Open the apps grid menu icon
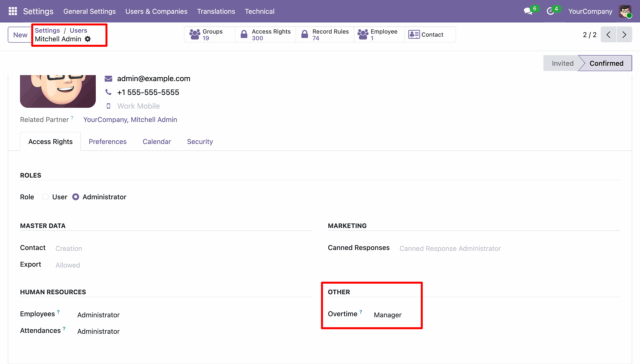 click(13, 11)
